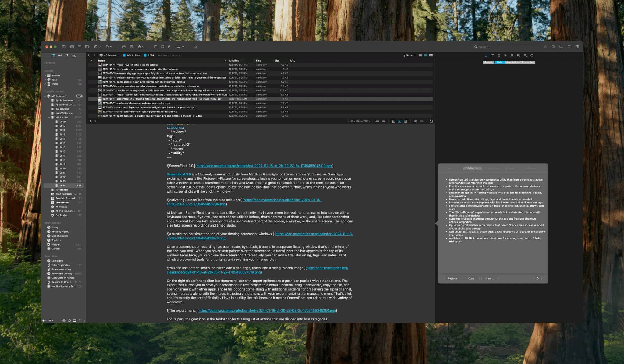Image resolution: width=624 pixels, height=364 pixels.
Task: Toggle the sidebar visibility icon in toolbar
Action: [x=64, y=47]
